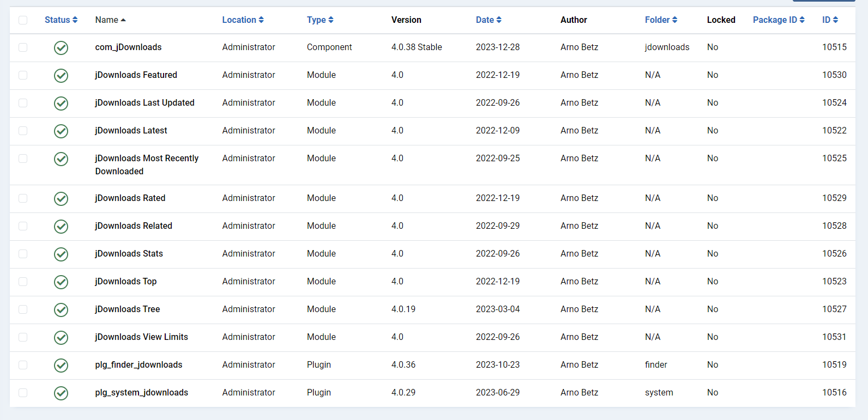This screenshot has width=868, height=420.
Task: Toggle status icon of jDownloads Most Recently Downloaded
Action: (61, 159)
